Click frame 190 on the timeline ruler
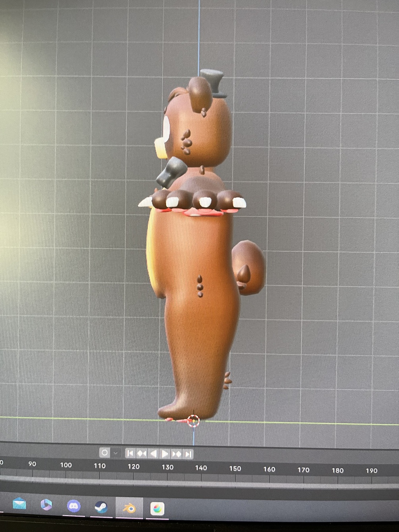This screenshot has width=399, height=532. coord(372,471)
